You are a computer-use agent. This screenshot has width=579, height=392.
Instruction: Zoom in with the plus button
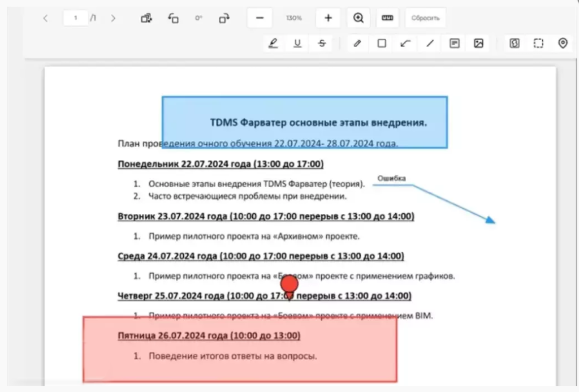328,18
